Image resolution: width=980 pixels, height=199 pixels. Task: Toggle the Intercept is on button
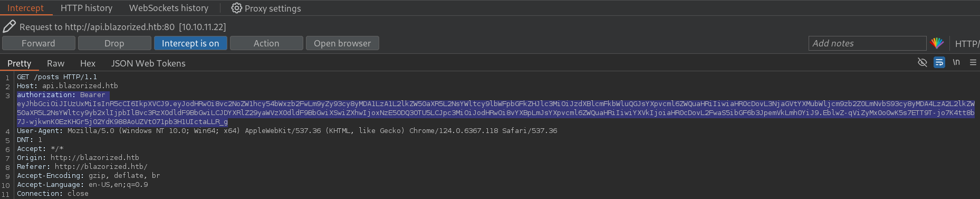pyautogui.click(x=190, y=43)
